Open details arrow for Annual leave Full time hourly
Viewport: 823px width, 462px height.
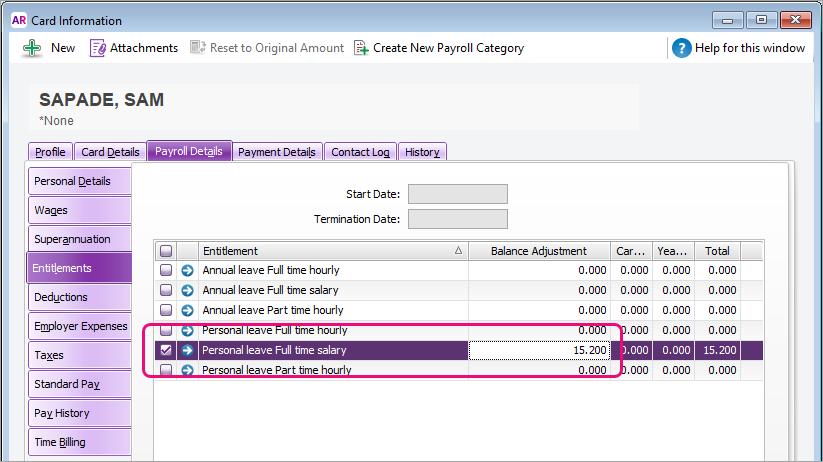[x=187, y=270]
